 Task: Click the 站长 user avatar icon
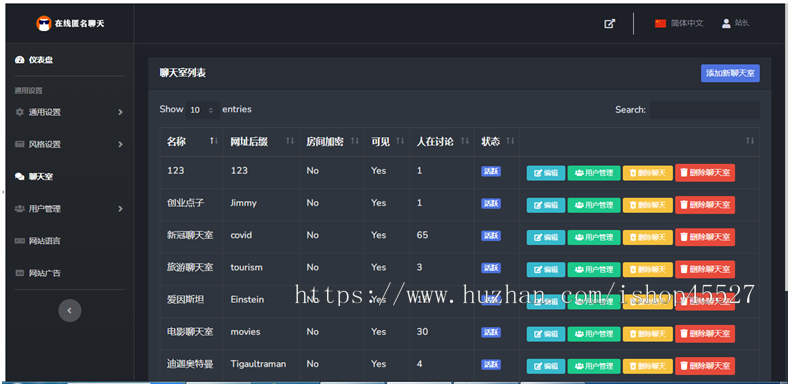pos(726,23)
